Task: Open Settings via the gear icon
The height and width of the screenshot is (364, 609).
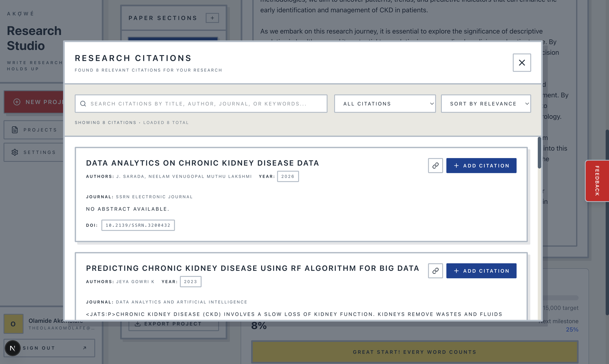Action: click(15, 152)
